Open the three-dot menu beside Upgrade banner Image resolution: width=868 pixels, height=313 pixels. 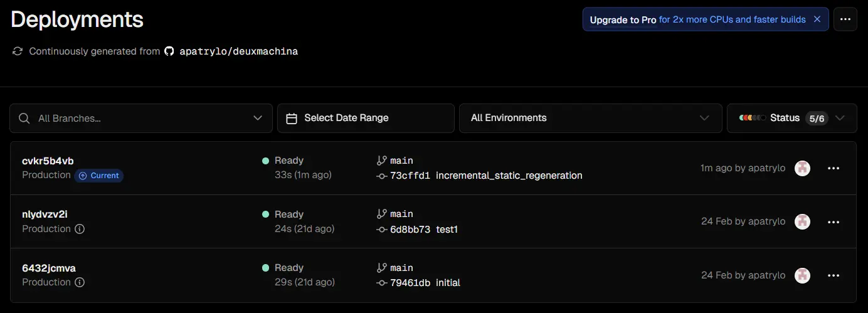[845, 19]
